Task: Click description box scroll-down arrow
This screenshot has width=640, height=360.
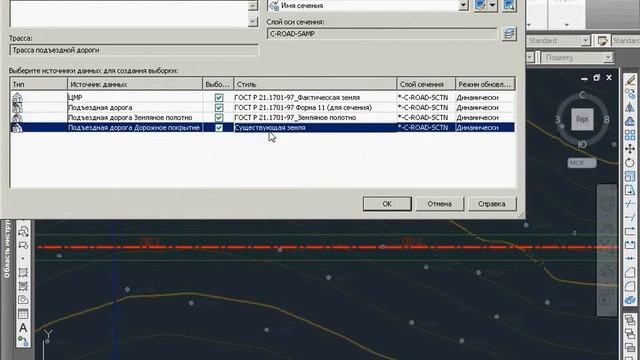Action: (253, 21)
